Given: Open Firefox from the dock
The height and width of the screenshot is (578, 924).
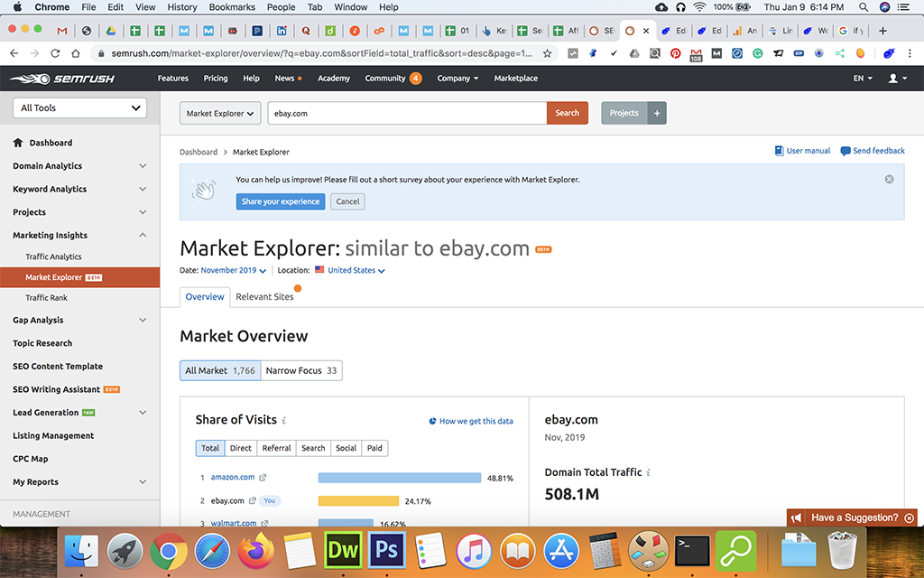Looking at the screenshot, I should [255, 550].
